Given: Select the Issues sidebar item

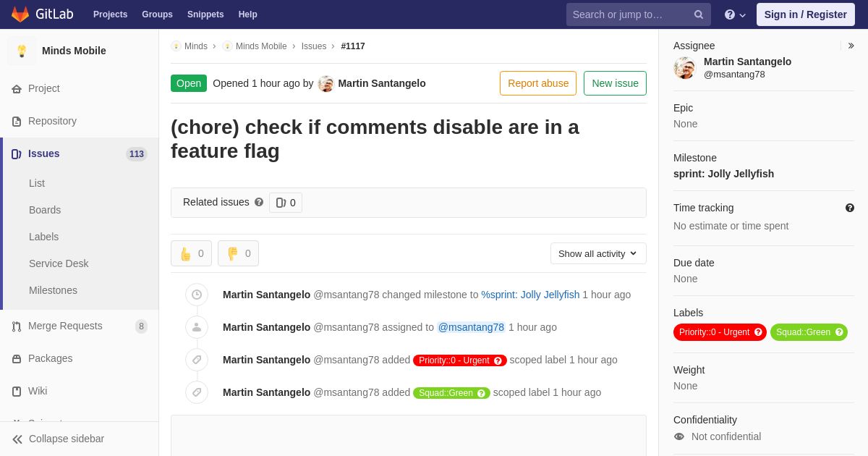Looking at the screenshot, I should click(80, 153).
